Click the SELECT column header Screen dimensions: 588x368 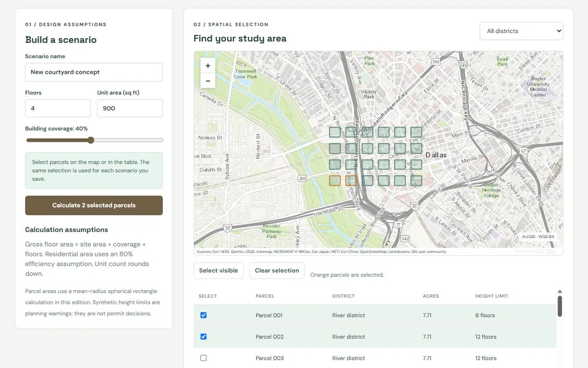click(x=208, y=296)
